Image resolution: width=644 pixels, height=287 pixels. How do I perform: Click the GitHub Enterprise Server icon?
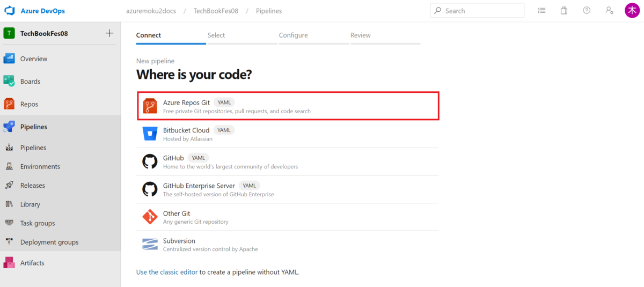(x=150, y=189)
